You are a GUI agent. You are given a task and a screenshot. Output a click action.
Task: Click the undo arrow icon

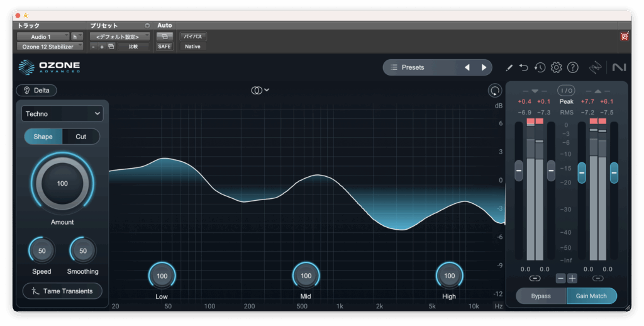524,67
